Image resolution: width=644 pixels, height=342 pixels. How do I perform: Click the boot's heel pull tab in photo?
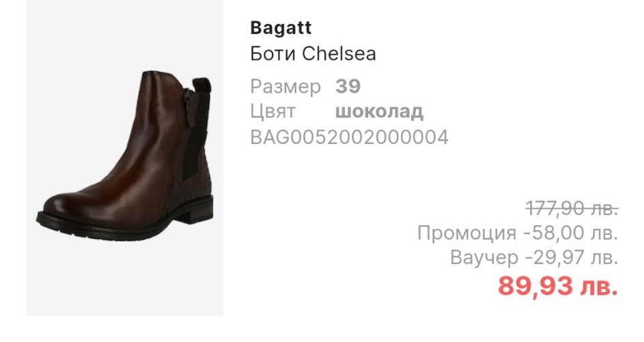tap(202, 87)
